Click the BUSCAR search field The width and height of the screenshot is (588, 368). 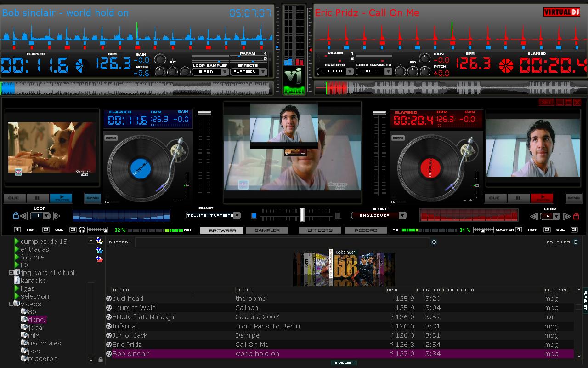pyautogui.click(x=282, y=242)
